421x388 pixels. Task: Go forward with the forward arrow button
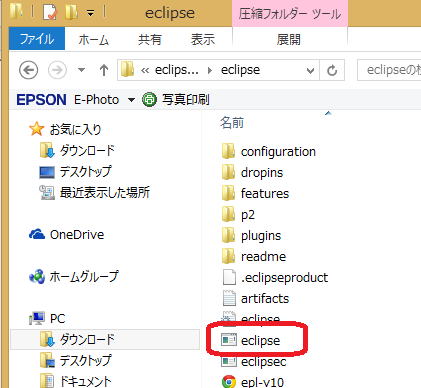[57, 70]
